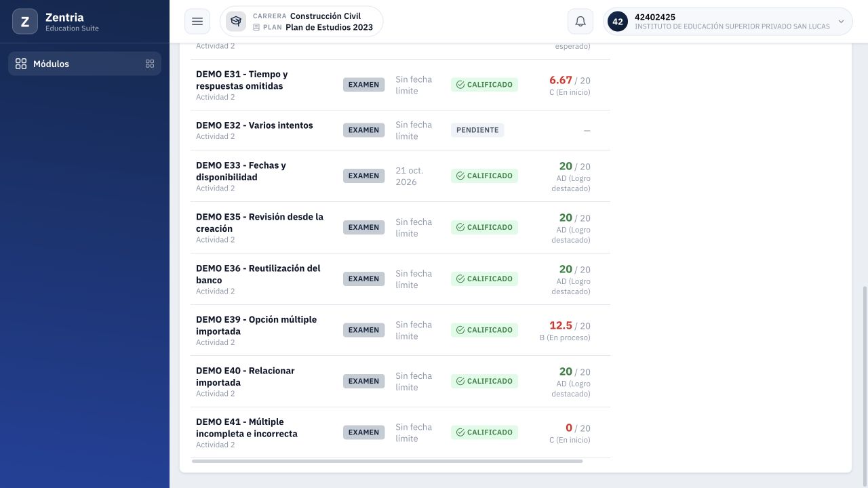Click the EXAMEN tag in the E36 row
The image size is (868, 488).
click(x=363, y=279)
